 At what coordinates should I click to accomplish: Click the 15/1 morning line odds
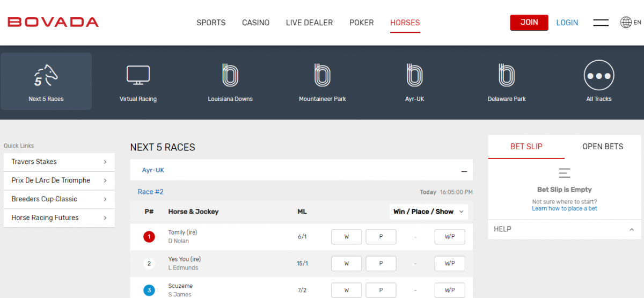pyautogui.click(x=302, y=264)
